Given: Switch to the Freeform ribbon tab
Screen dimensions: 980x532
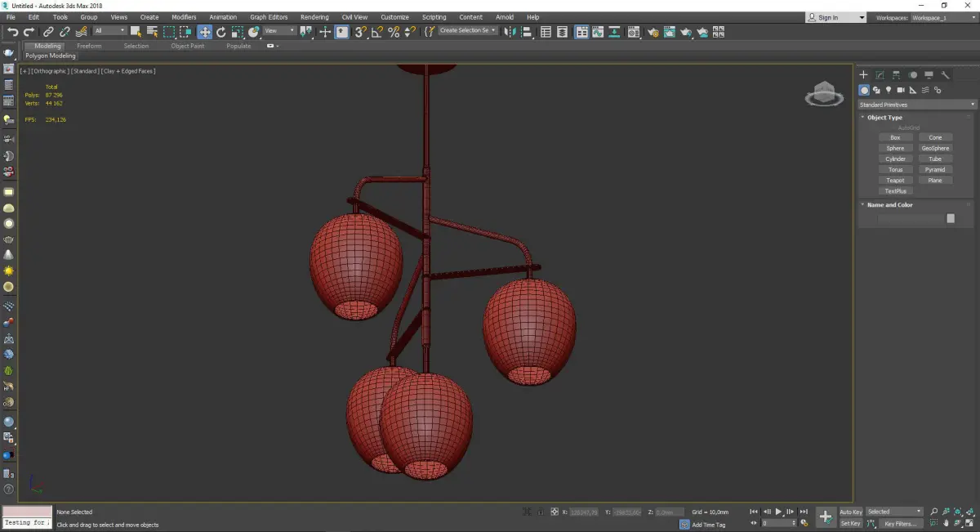Looking at the screenshot, I should click(x=89, y=46).
